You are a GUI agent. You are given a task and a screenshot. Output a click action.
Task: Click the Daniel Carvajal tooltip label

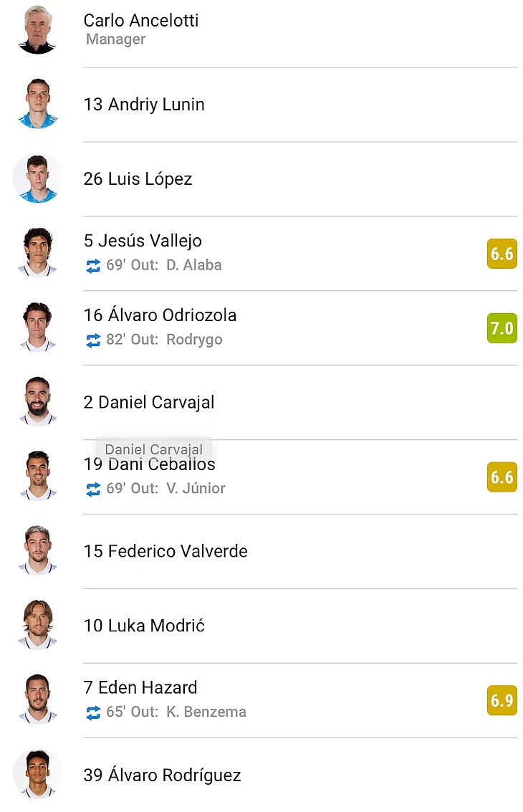pyautogui.click(x=153, y=449)
